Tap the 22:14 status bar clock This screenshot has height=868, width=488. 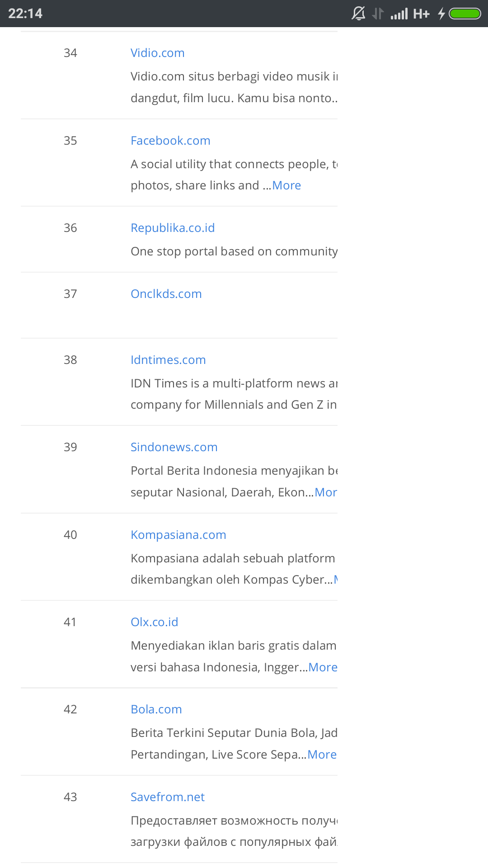25,14
